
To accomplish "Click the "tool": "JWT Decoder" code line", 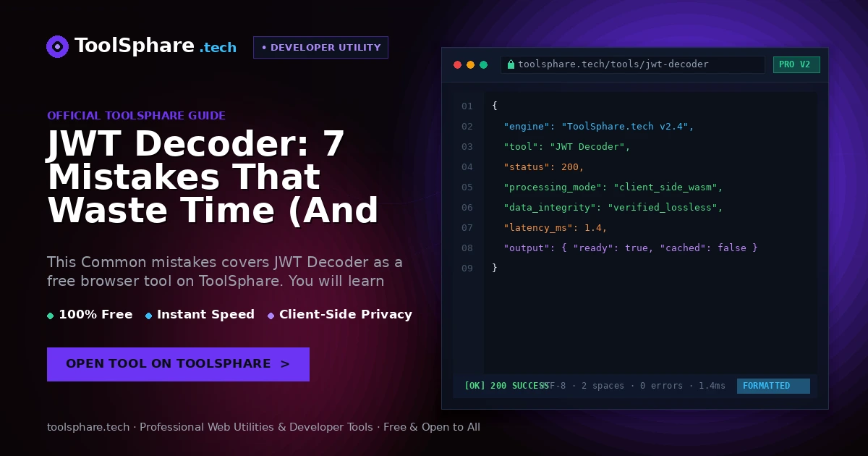I will click(x=567, y=146).
